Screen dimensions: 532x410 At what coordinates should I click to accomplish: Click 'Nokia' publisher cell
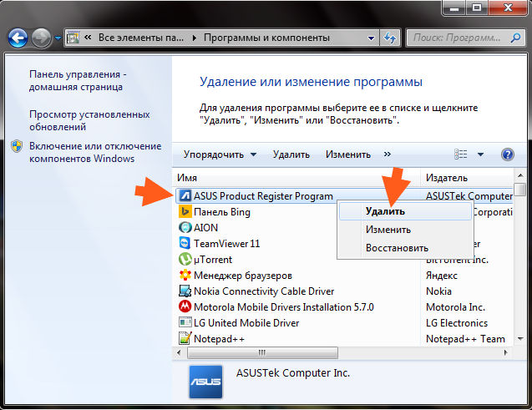[x=438, y=291]
